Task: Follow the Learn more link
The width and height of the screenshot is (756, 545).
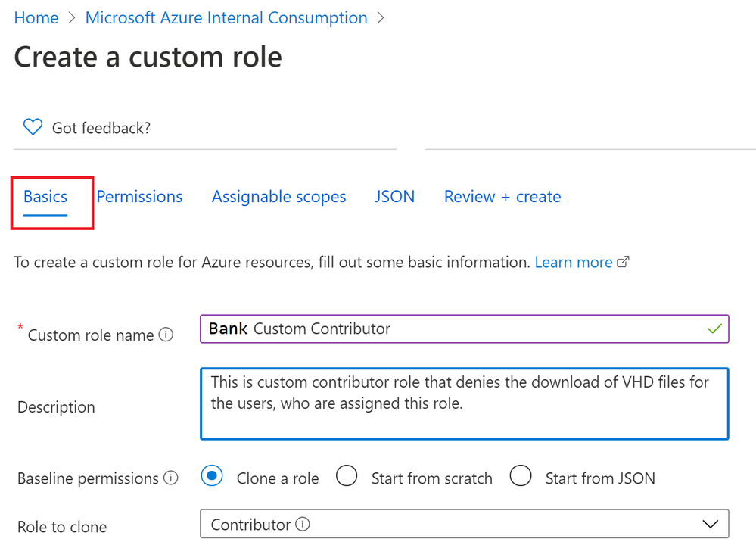Action: coord(574,262)
